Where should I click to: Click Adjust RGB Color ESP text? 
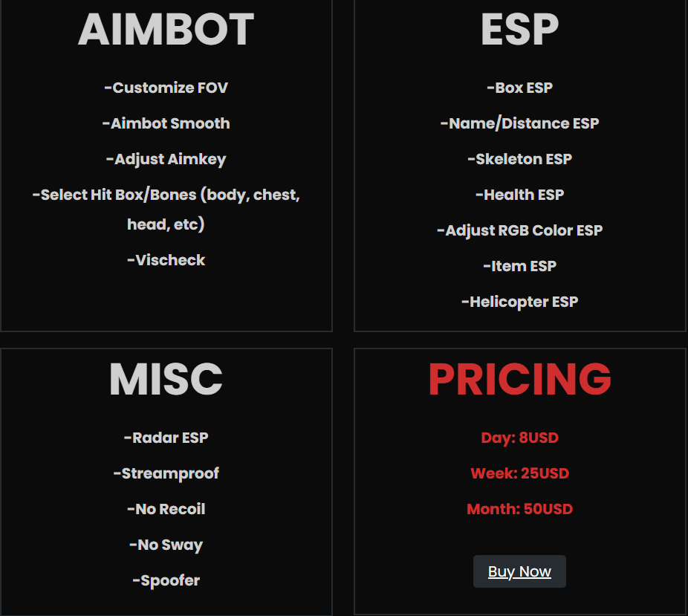pos(519,230)
